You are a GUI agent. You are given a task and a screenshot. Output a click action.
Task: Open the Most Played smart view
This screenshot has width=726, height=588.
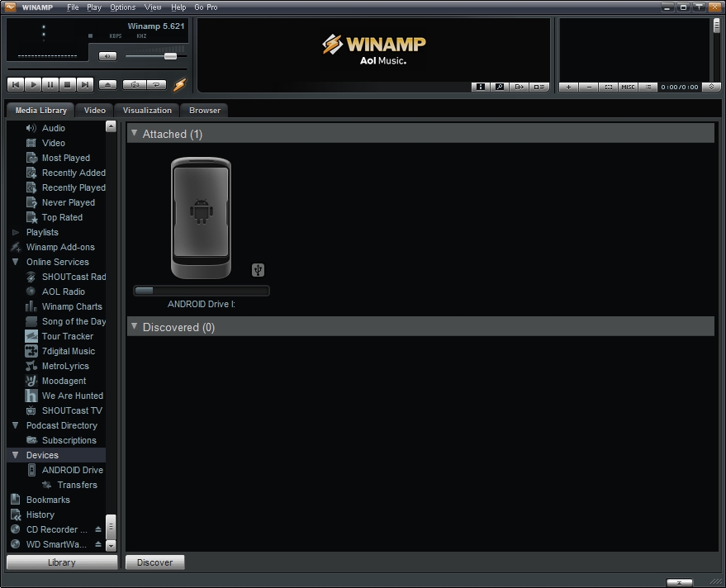click(x=66, y=158)
